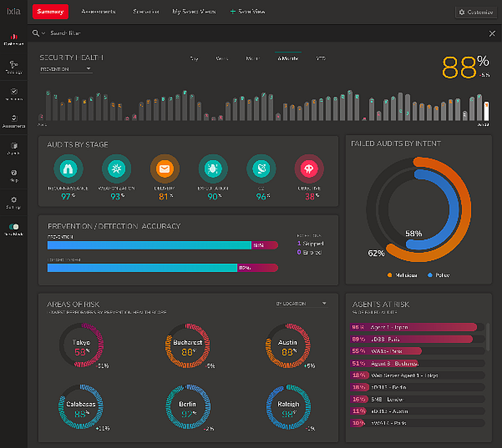Switch to the Assessments tab
Viewport: 502px width, 448px height.
[98, 12]
